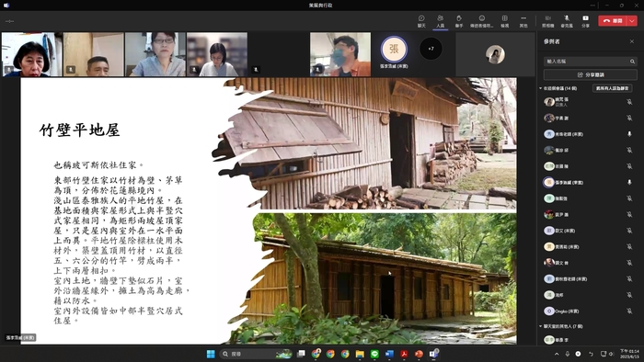Click the slide title 竹壁平地屋
Viewport: 644px width, 362px height.
point(80,130)
